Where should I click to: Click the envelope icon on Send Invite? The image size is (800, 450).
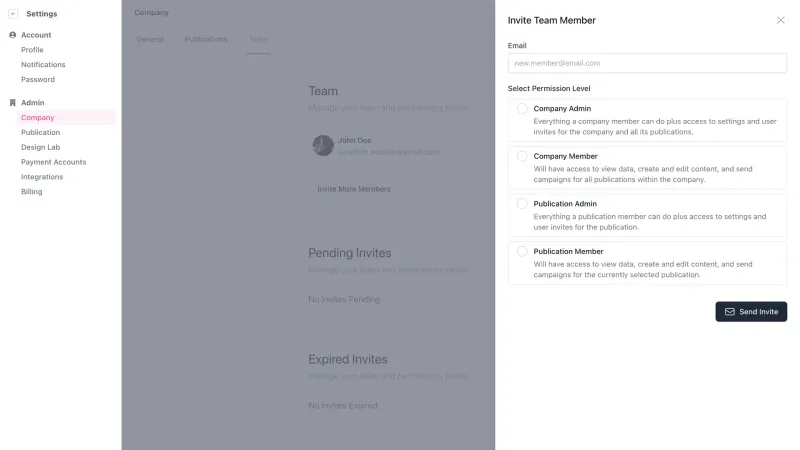[730, 312]
